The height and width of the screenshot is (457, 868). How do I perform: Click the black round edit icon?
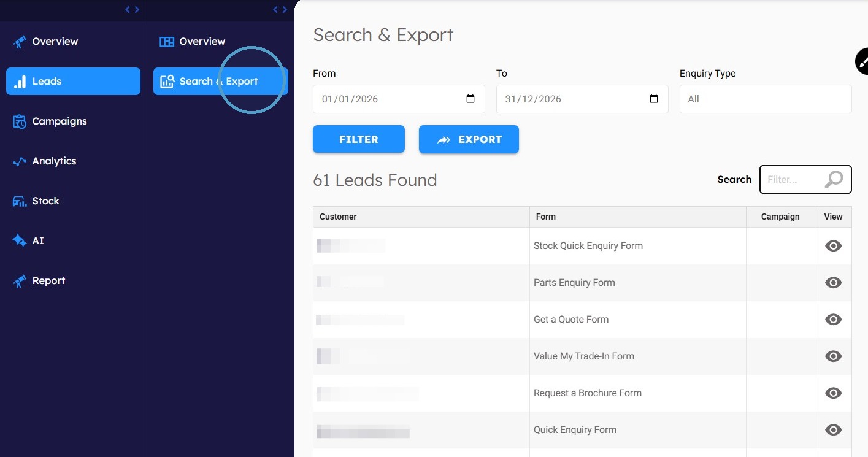point(862,61)
